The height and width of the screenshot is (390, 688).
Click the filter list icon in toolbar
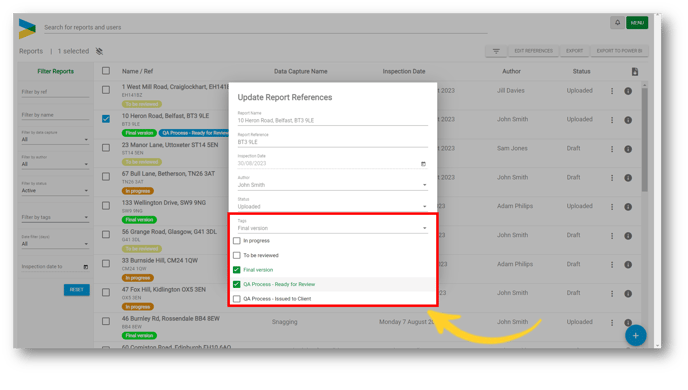coord(496,51)
